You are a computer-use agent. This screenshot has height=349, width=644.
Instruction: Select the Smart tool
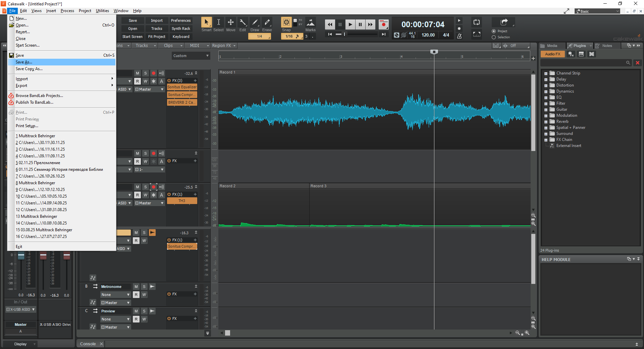click(x=206, y=22)
